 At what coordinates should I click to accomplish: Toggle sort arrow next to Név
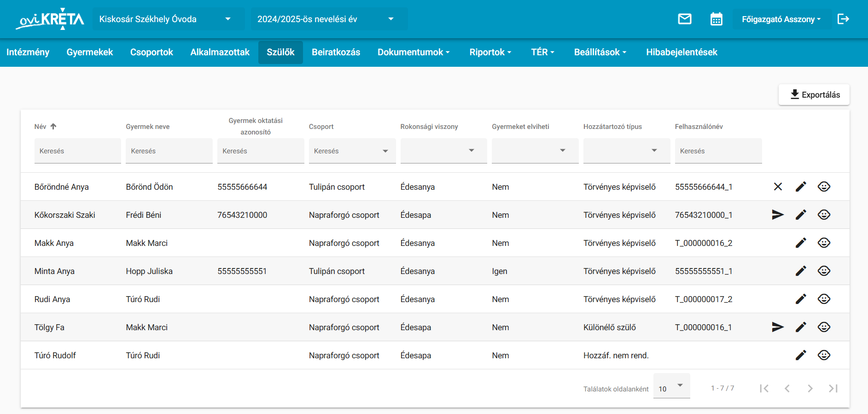pyautogui.click(x=53, y=126)
